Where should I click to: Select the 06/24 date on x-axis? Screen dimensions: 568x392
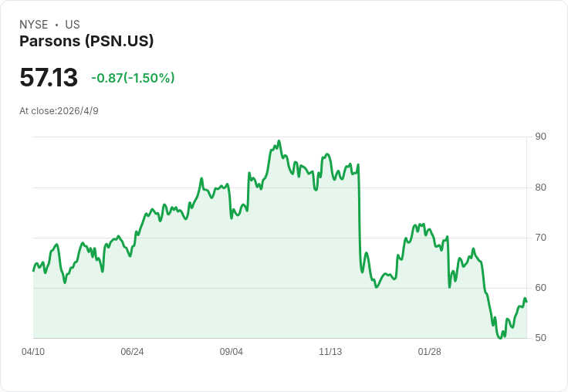tap(132, 352)
